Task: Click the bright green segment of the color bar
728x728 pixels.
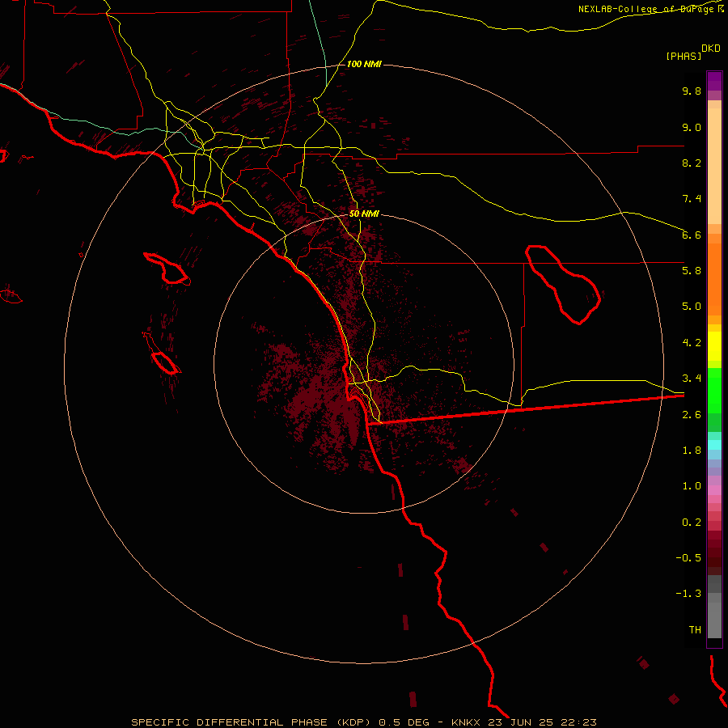Action: tap(714, 391)
